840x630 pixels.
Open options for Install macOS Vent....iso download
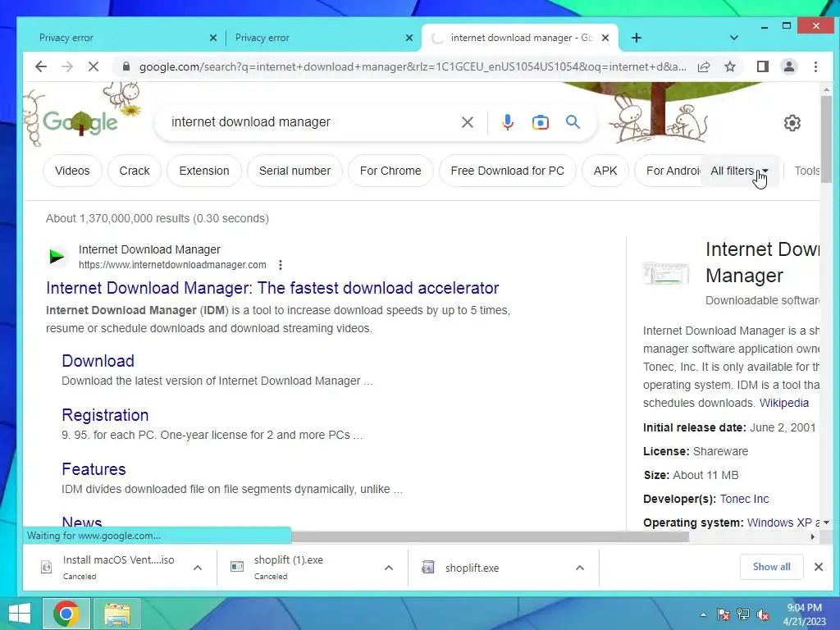[x=197, y=568]
